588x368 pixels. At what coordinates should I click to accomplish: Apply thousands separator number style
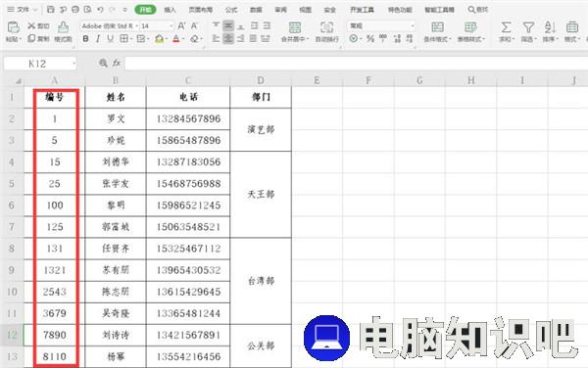click(383, 38)
